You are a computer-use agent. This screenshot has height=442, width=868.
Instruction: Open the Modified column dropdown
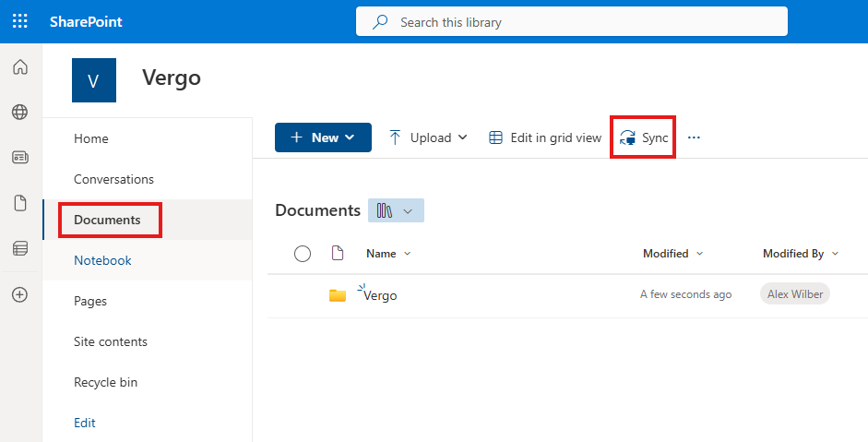(672, 254)
